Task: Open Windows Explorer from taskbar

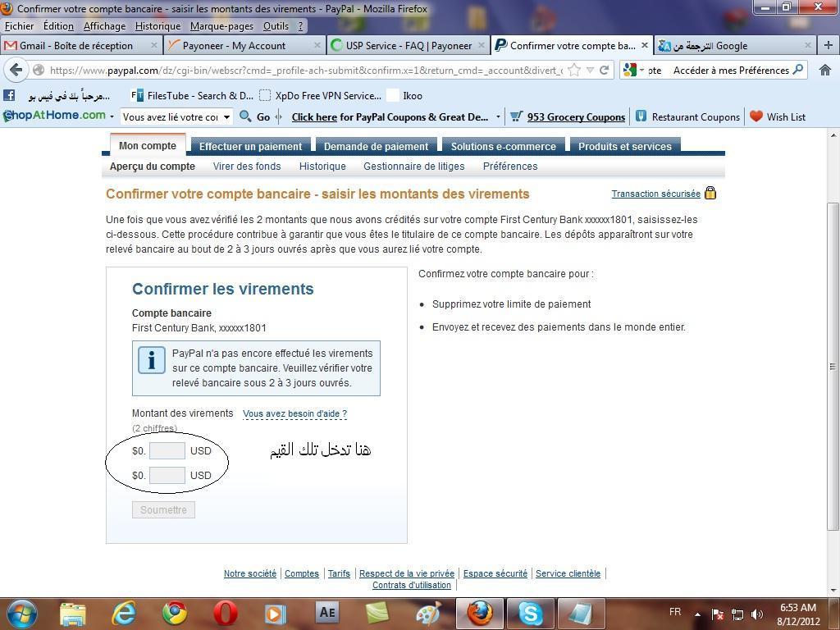Action: tap(73, 614)
